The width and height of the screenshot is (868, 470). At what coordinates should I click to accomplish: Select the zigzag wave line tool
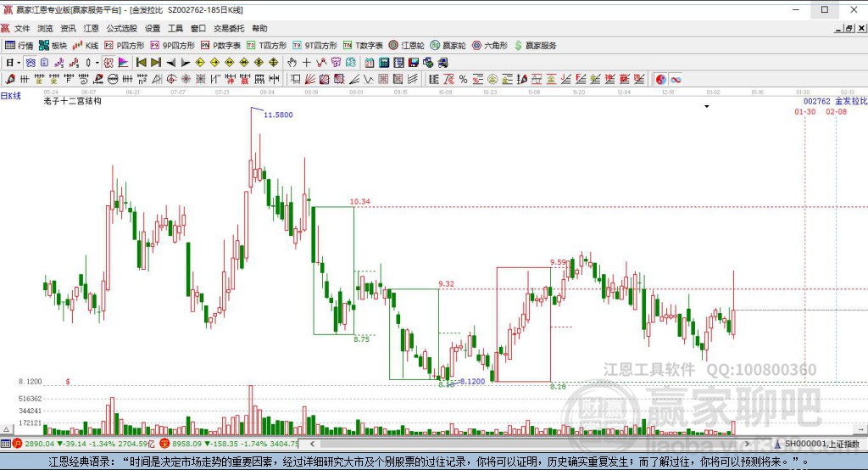pos(368,79)
